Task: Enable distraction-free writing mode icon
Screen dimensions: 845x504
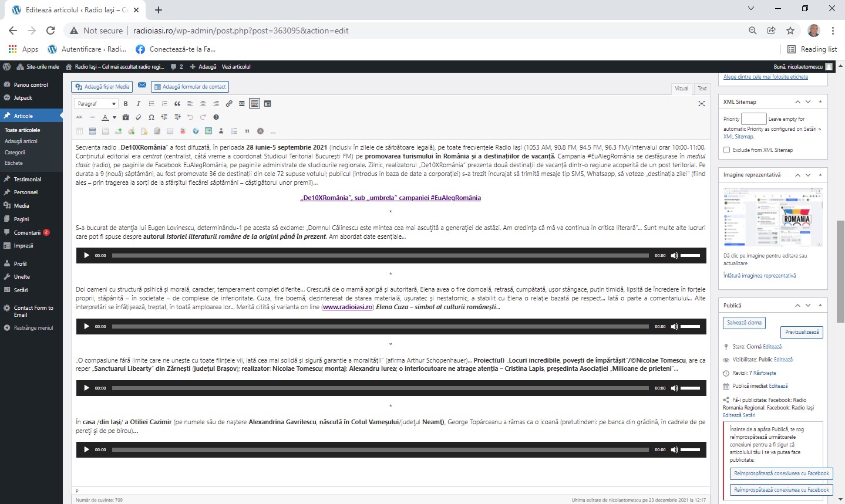Action: (701, 104)
